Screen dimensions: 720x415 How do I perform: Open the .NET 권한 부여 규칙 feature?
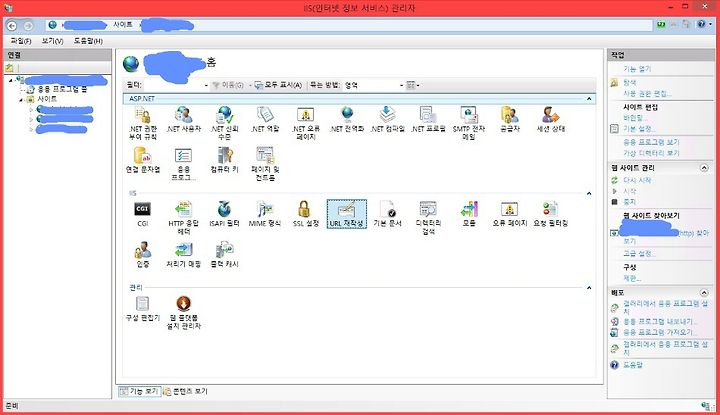click(142, 123)
